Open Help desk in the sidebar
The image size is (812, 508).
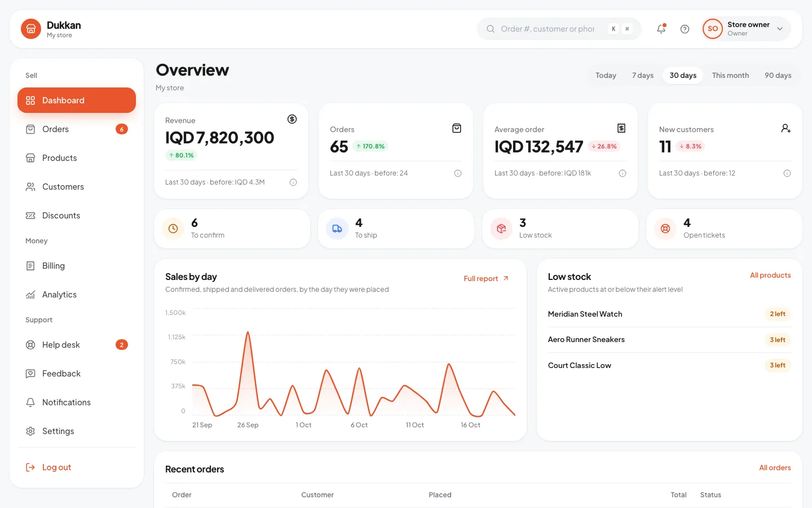(x=77, y=345)
